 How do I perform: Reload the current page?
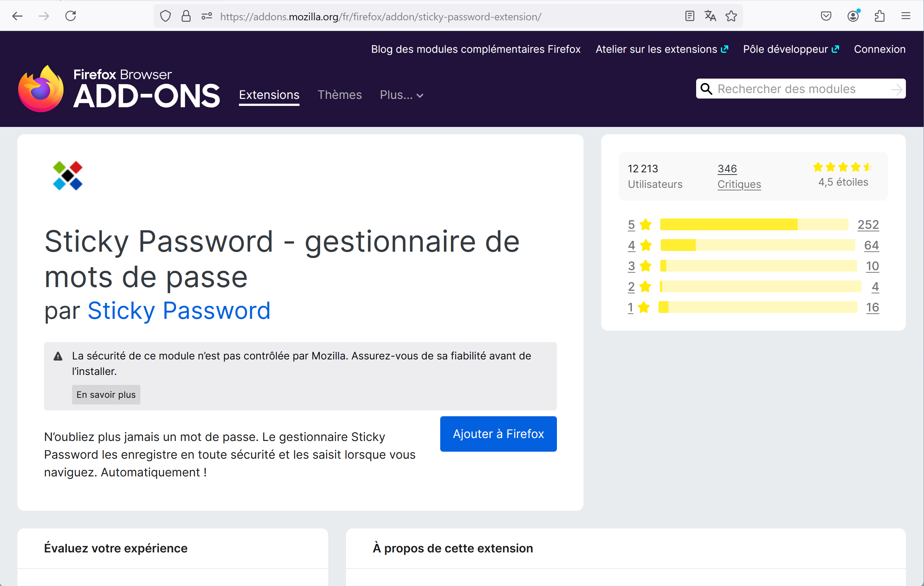tap(71, 16)
